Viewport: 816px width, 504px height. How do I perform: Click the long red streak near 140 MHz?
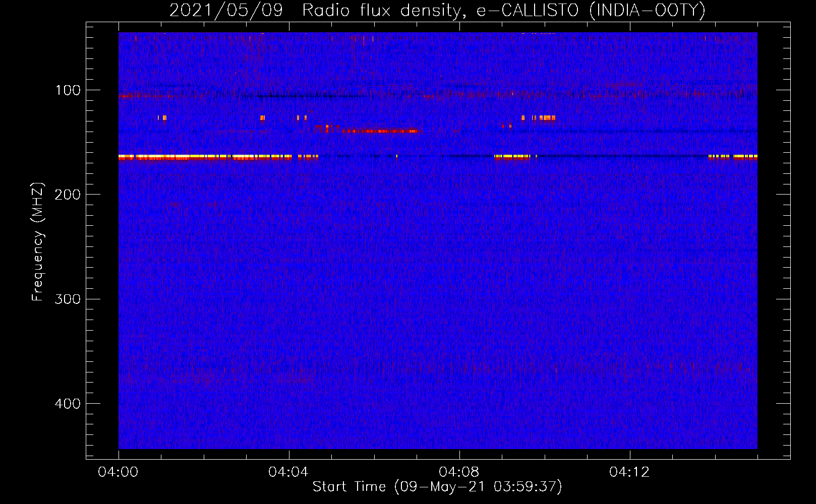[380, 131]
